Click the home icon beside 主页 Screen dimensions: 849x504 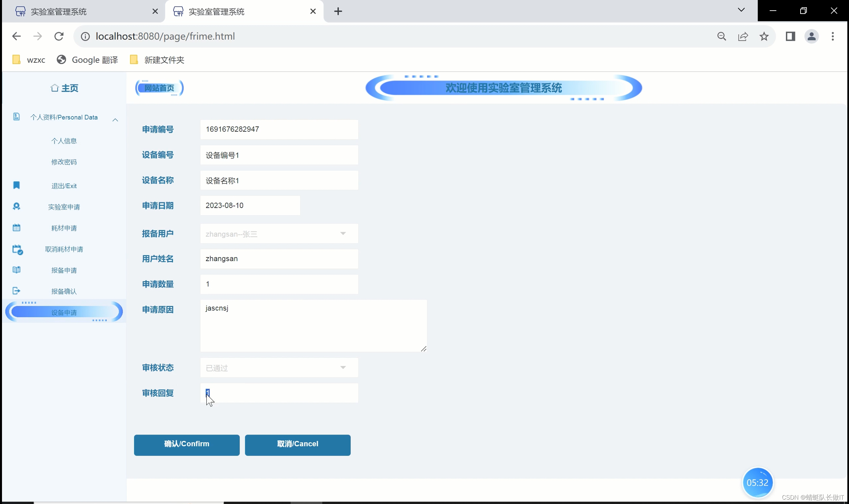pos(54,88)
